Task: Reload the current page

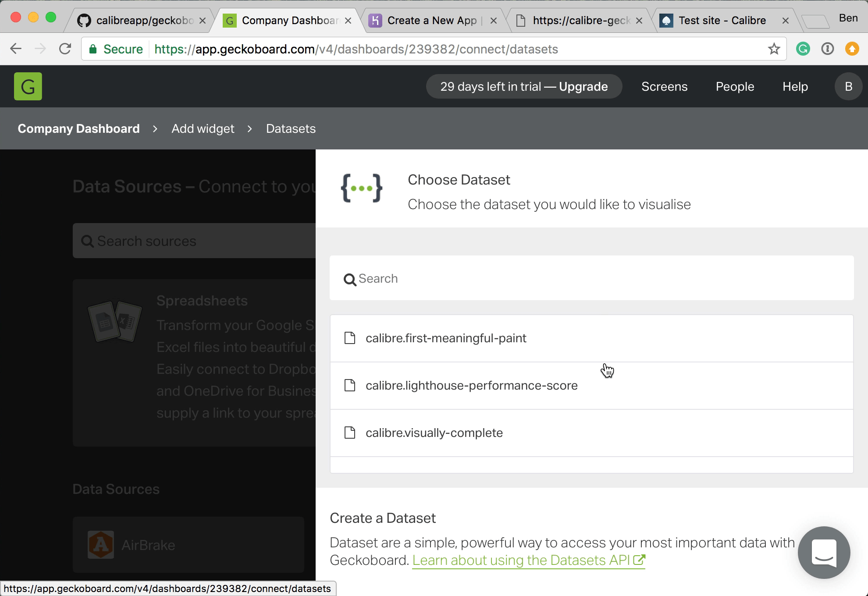Action: click(x=65, y=49)
